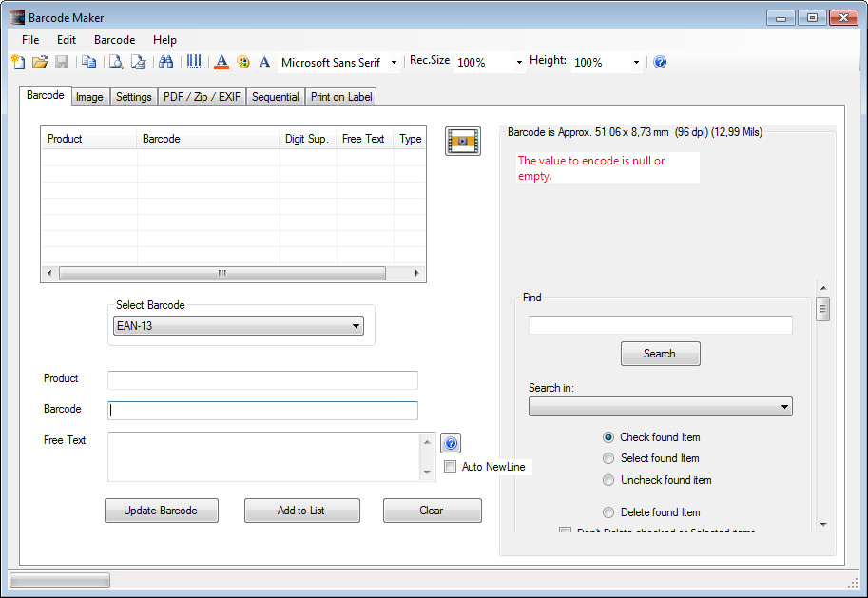This screenshot has height=598, width=868.
Task: Click the Barcode column header
Action: tap(207, 139)
